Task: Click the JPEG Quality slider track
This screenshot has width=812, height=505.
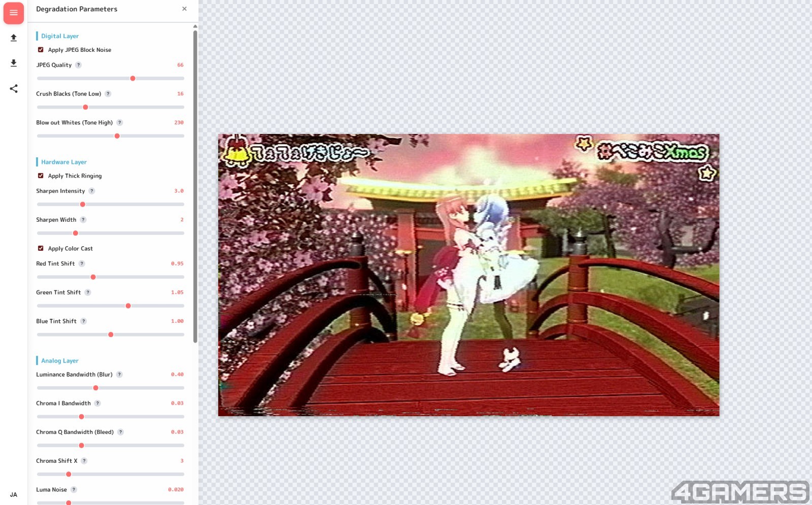Action: [111, 79]
